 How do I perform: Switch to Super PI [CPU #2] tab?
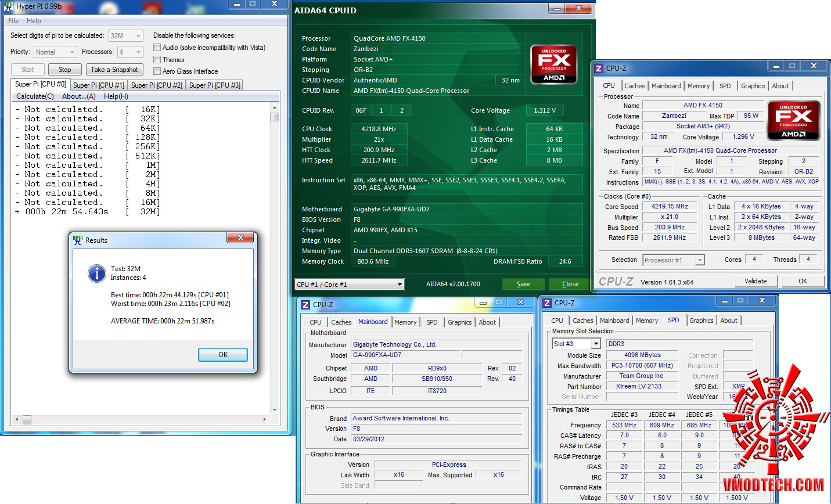point(156,85)
